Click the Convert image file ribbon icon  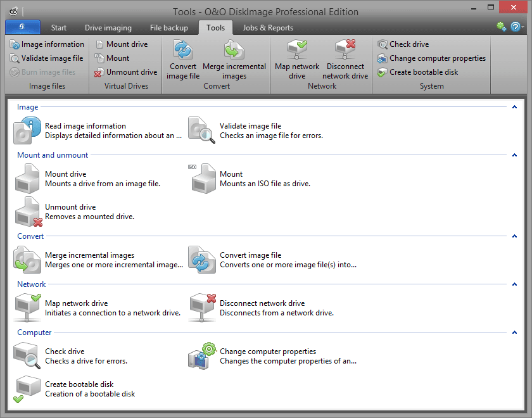183,50
